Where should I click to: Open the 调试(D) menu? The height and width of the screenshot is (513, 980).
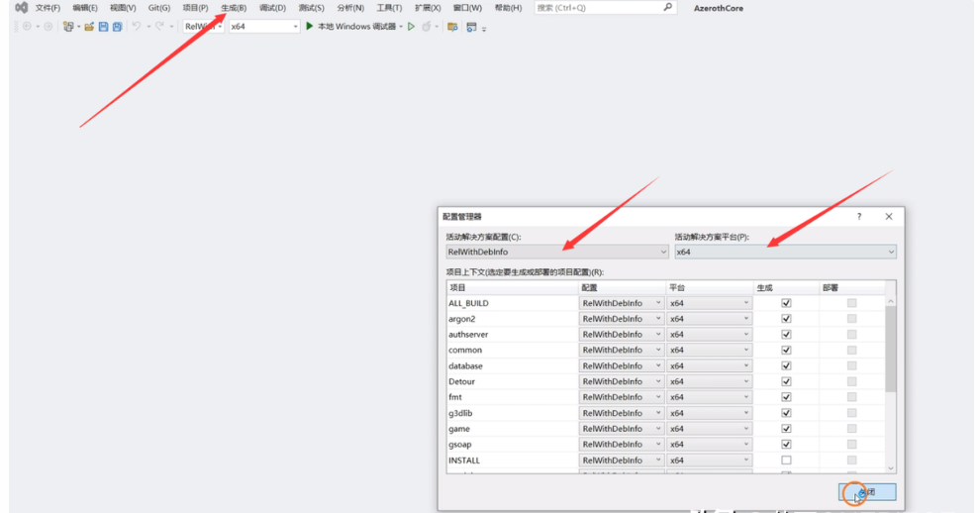(x=272, y=8)
